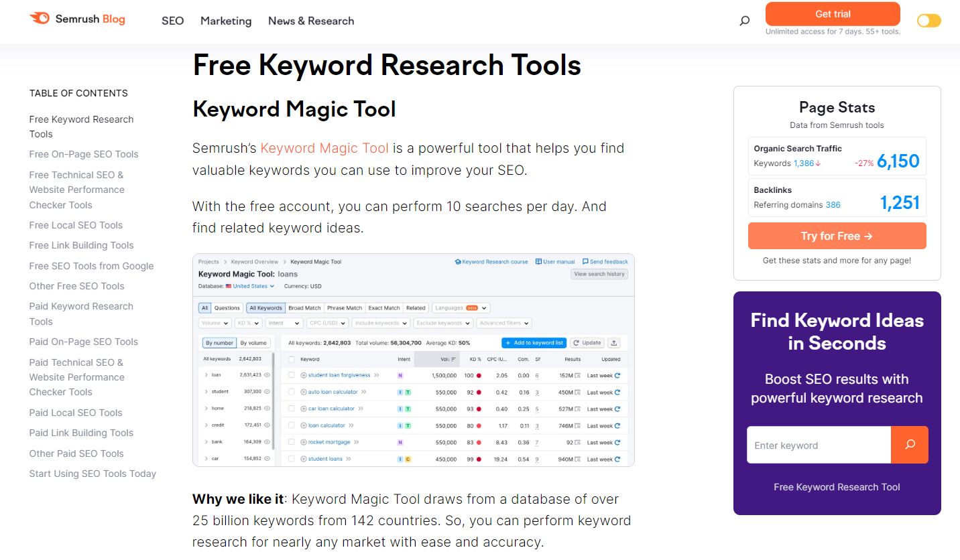Go to Free Local SEO Tools section
Screen dimensions: 960x560
(76, 225)
